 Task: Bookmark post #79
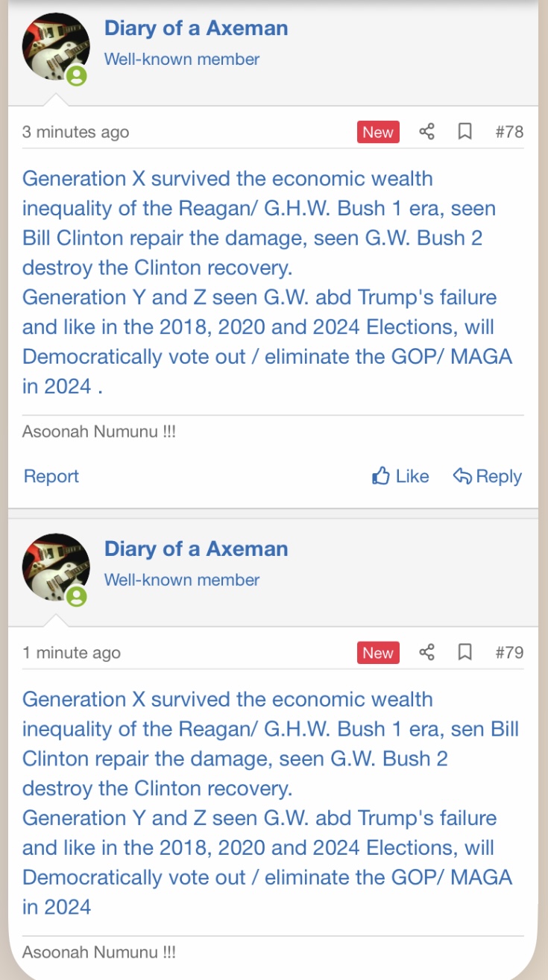464,653
